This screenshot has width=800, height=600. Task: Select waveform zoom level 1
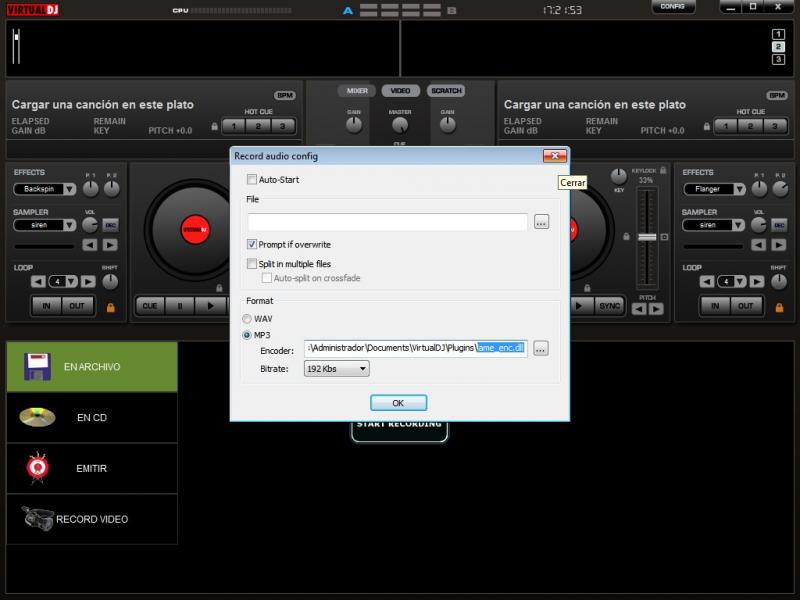point(778,34)
